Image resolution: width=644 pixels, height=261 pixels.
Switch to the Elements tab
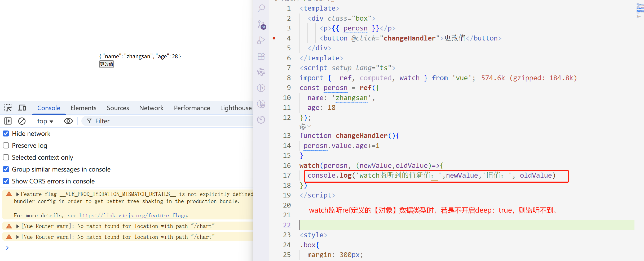coord(83,108)
